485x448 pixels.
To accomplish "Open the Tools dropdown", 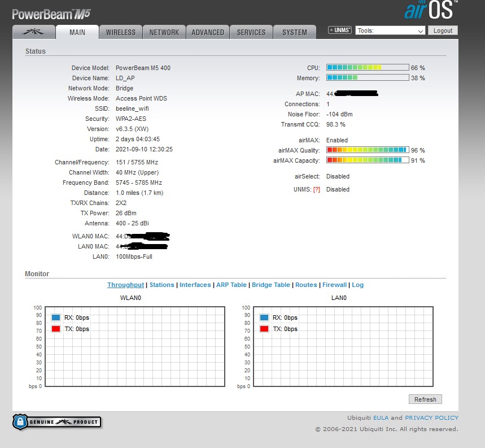I will coord(390,31).
